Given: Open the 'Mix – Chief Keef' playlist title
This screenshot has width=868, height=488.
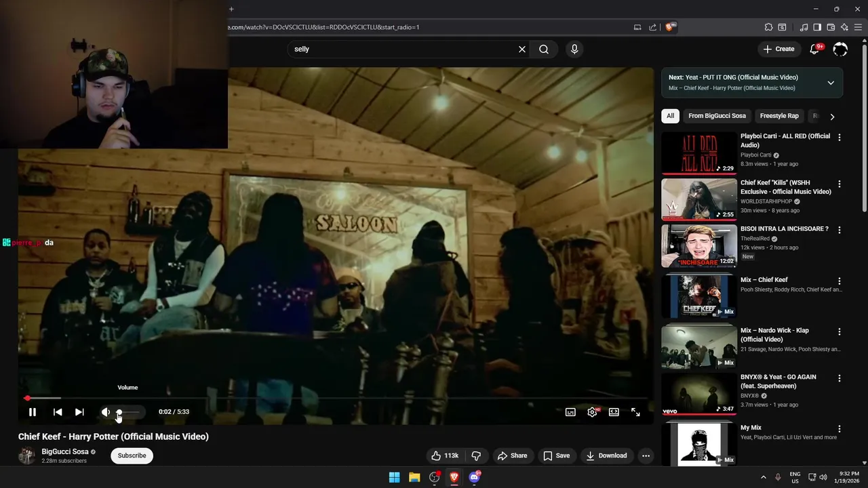Looking at the screenshot, I should coord(764,280).
